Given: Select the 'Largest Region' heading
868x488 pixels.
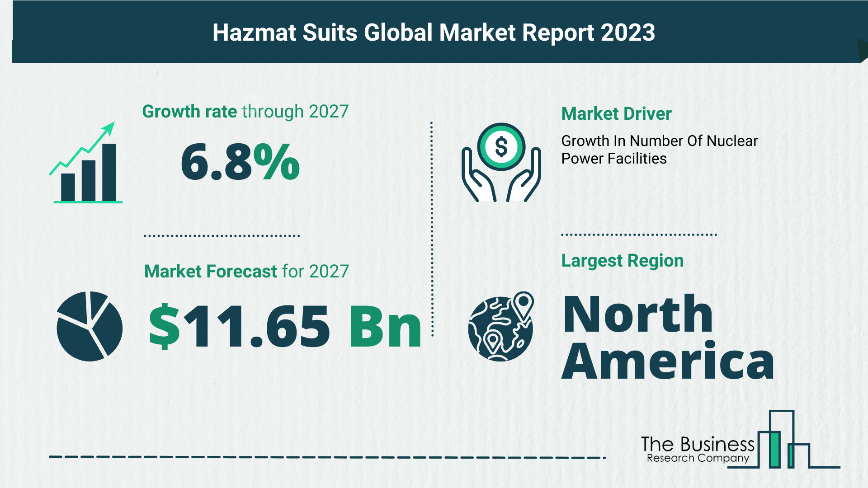Looking at the screenshot, I should (622, 261).
